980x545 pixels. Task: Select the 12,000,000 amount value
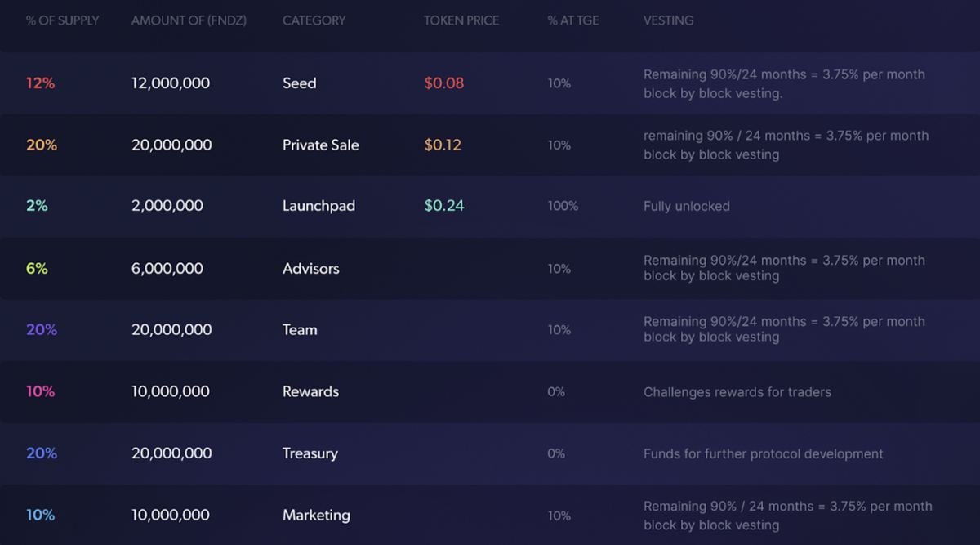pos(170,83)
